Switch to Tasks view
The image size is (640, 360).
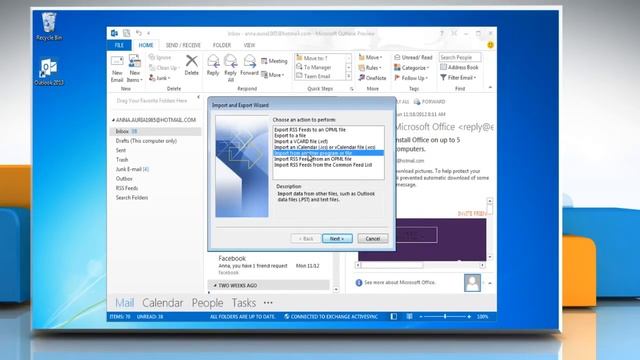coord(244,303)
